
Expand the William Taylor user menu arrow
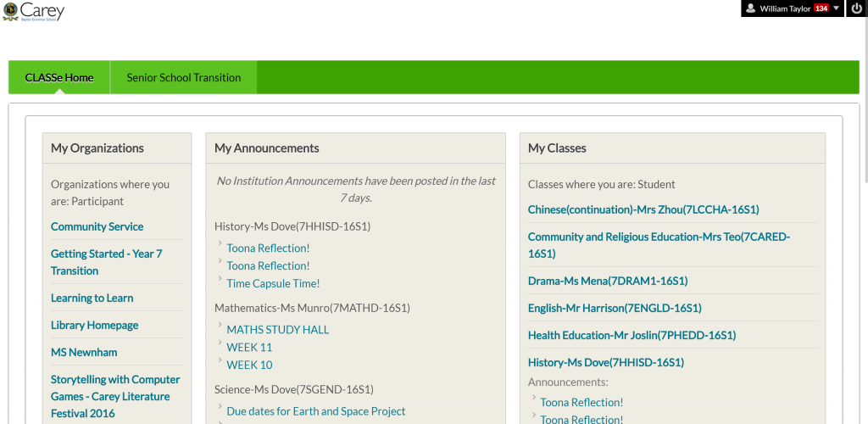pos(836,8)
